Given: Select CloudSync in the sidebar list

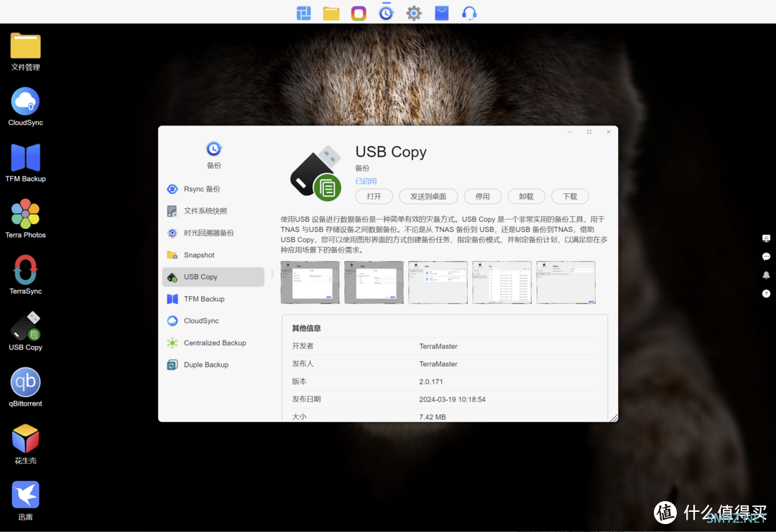Looking at the screenshot, I should pos(213,321).
